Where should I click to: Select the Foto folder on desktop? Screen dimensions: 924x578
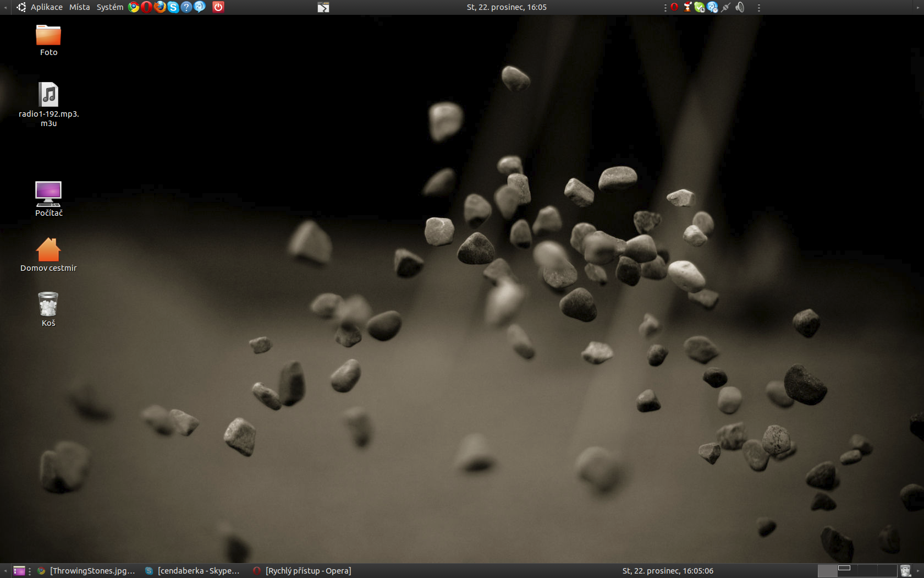pyautogui.click(x=48, y=36)
